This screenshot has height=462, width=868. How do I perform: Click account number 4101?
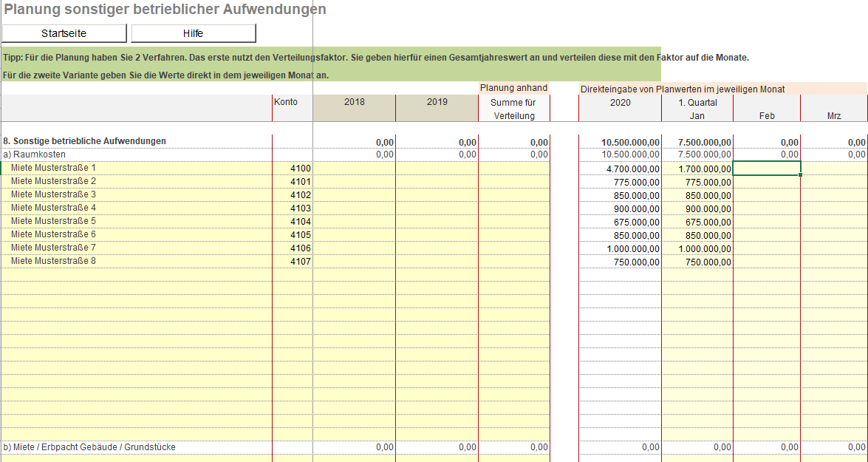tap(301, 182)
